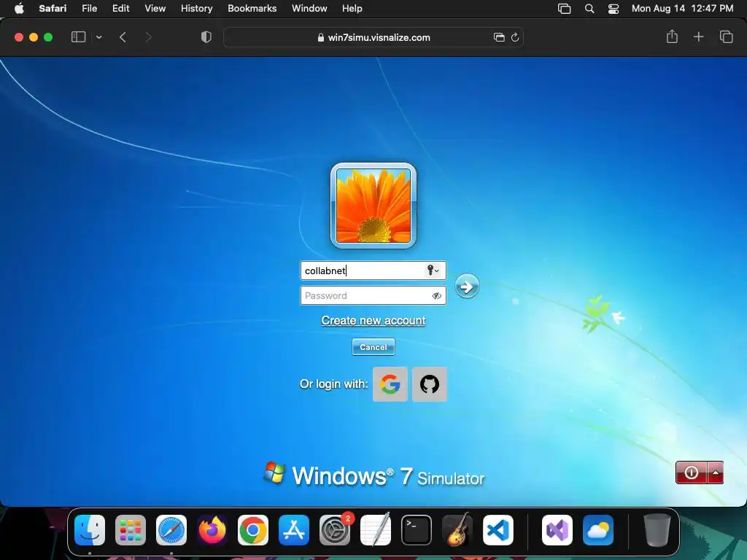Open Safari from the Dock
This screenshot has width=747, height=560.
pyautogui.click(x=171, y=530)
